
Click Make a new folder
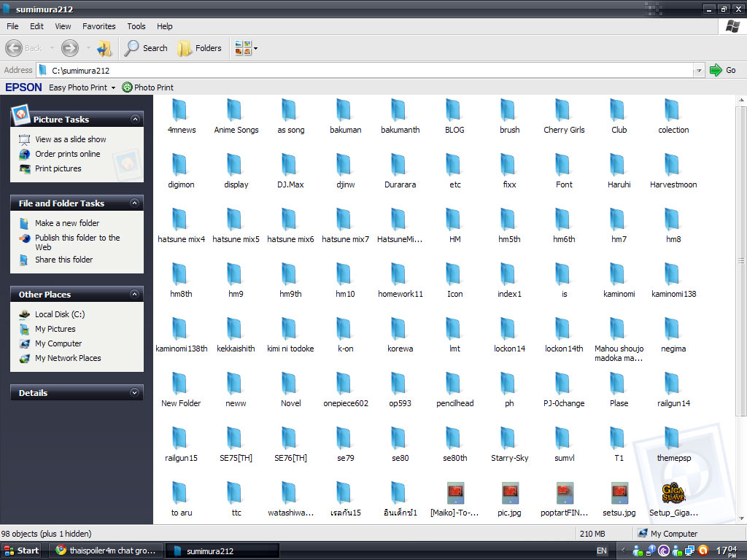67,223
